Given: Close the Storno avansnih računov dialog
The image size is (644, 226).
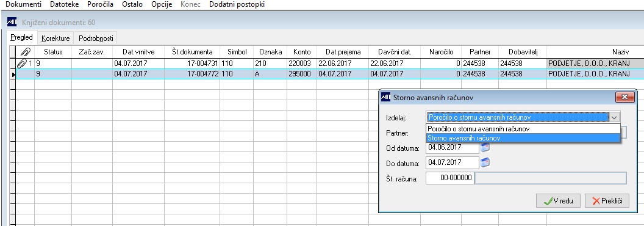Looking at the screenshot, I should (x=624, y=97).
